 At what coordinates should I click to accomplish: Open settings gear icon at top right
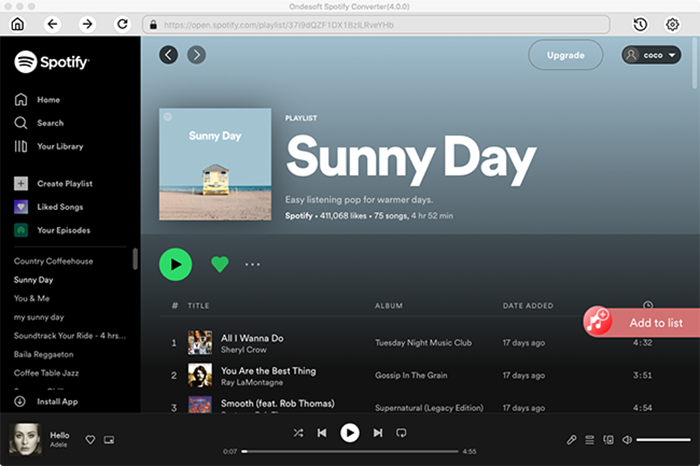tap(672, 24)
